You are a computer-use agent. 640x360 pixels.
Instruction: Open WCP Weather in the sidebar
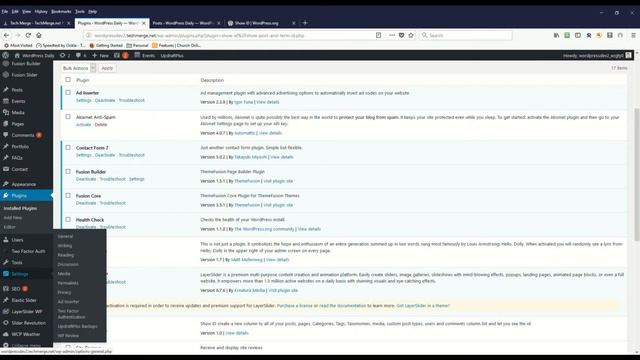point(26,334)
